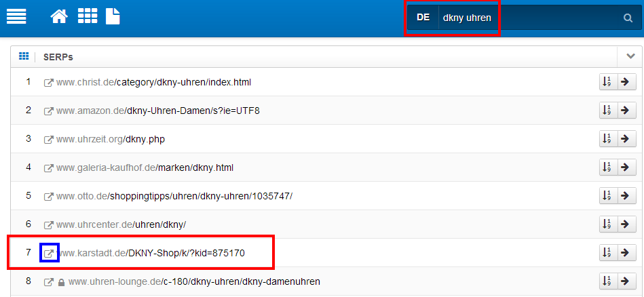Viewport: 644px width, 297px height.
Task: Open external link for www.amazon.de result
Action: 48,111
